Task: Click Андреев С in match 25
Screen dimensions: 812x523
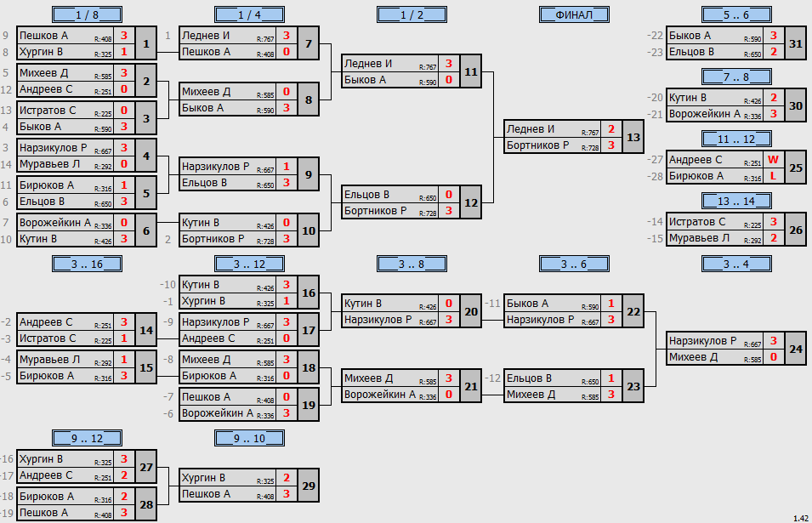Action: coord(695,160)
